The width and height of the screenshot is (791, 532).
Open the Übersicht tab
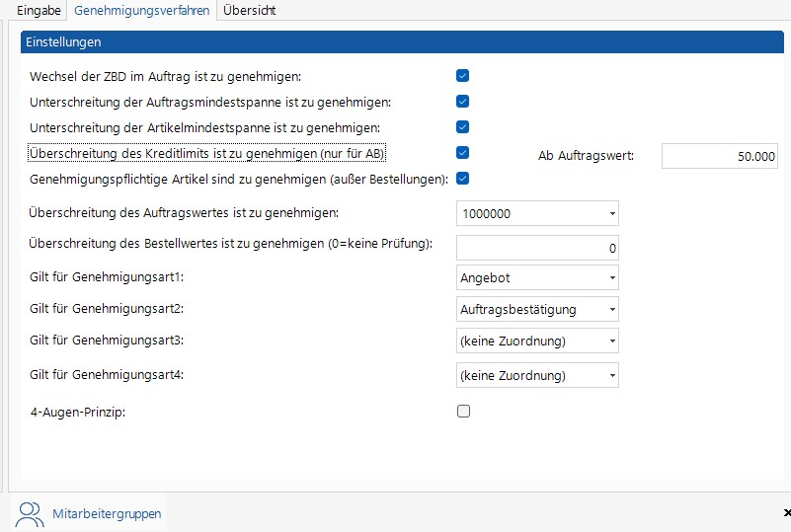pos(249,11)
